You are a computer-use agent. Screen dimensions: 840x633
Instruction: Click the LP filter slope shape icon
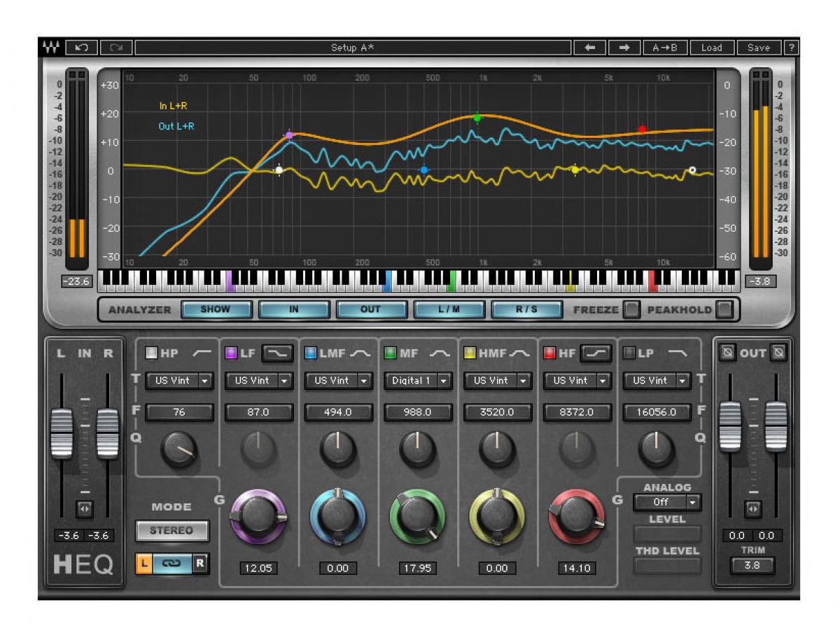coord(678,354)
